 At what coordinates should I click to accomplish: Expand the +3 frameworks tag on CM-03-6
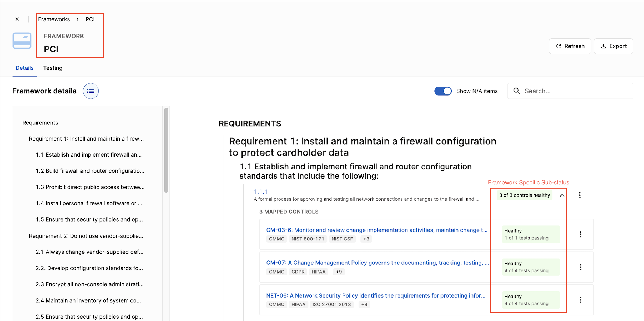point(366,239)
